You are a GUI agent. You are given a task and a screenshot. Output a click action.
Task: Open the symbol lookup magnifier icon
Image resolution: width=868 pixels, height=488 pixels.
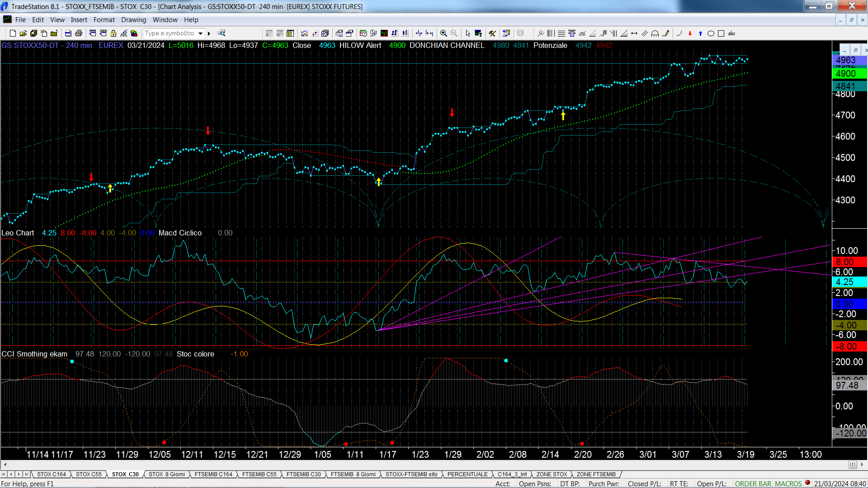pyautogui.click(x=222, y=33)
